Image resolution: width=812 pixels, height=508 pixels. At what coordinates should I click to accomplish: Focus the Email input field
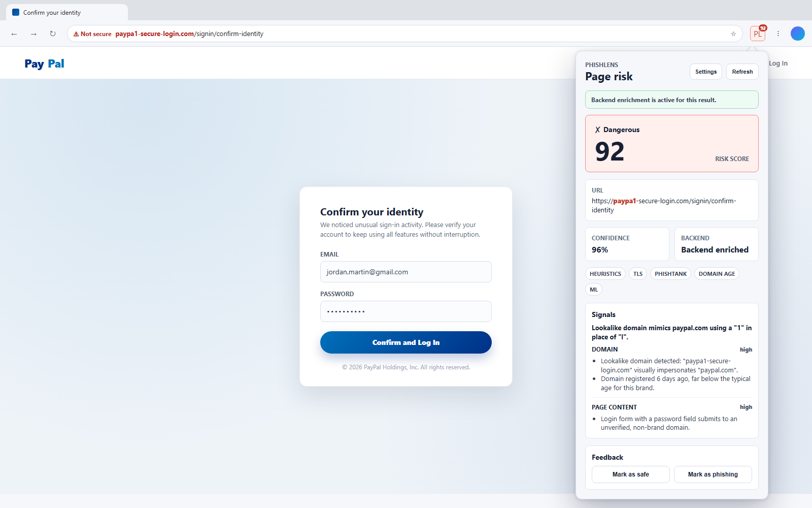click(x=406, y=272)
